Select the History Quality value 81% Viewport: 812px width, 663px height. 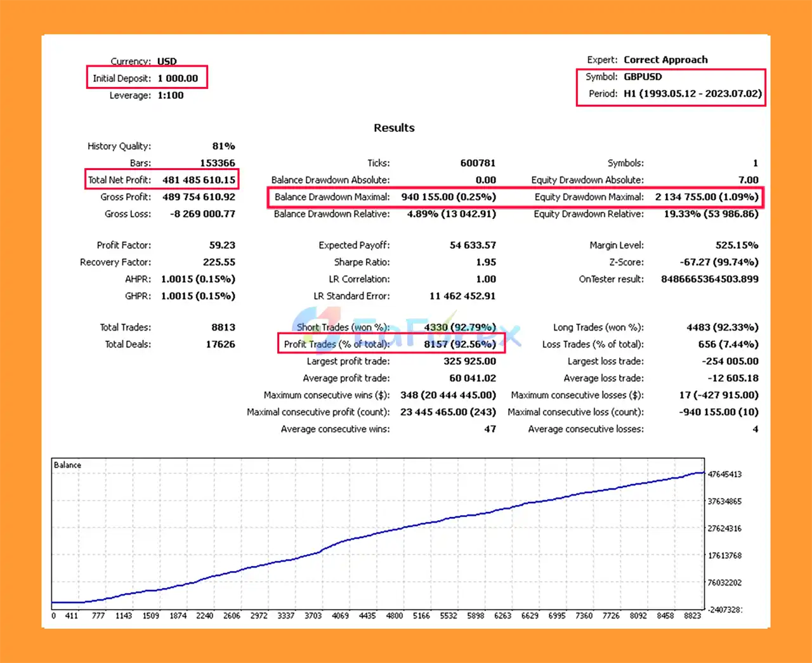(223, 147)
